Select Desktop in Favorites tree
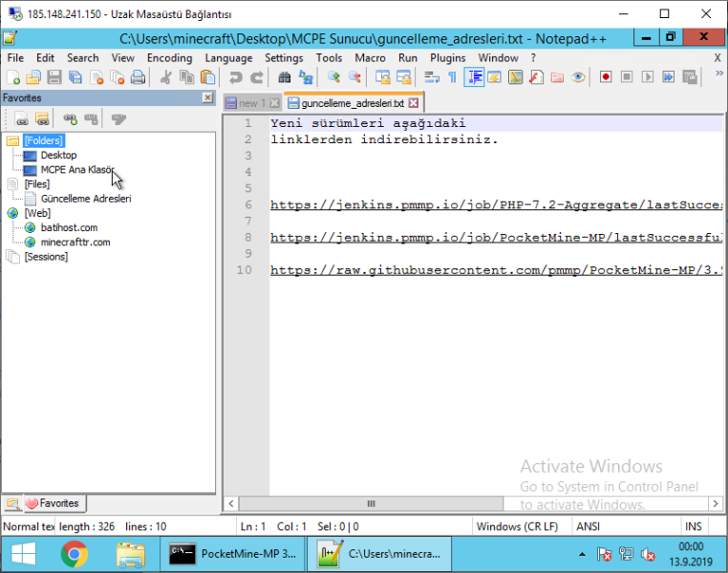This screenshot has width=728, height=573. [58, 155]
